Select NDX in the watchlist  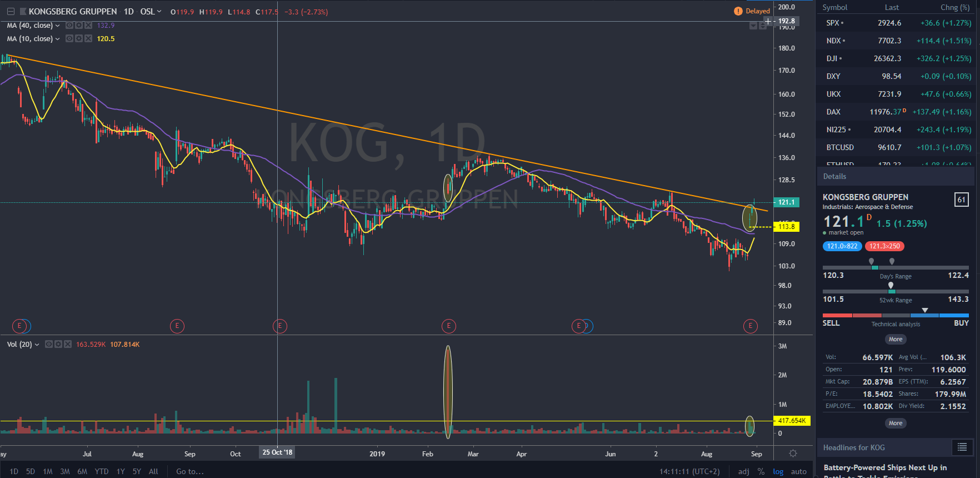coord(896,41)
